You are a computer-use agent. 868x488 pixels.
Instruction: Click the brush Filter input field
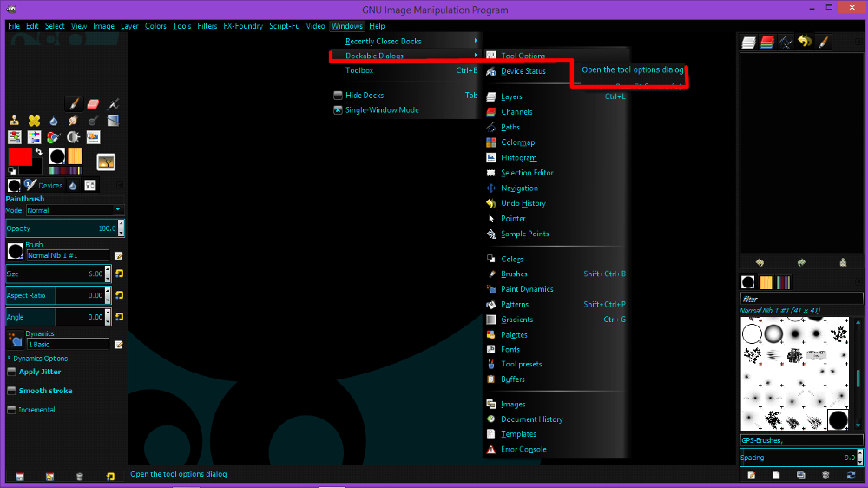click(x=801, y=299)
